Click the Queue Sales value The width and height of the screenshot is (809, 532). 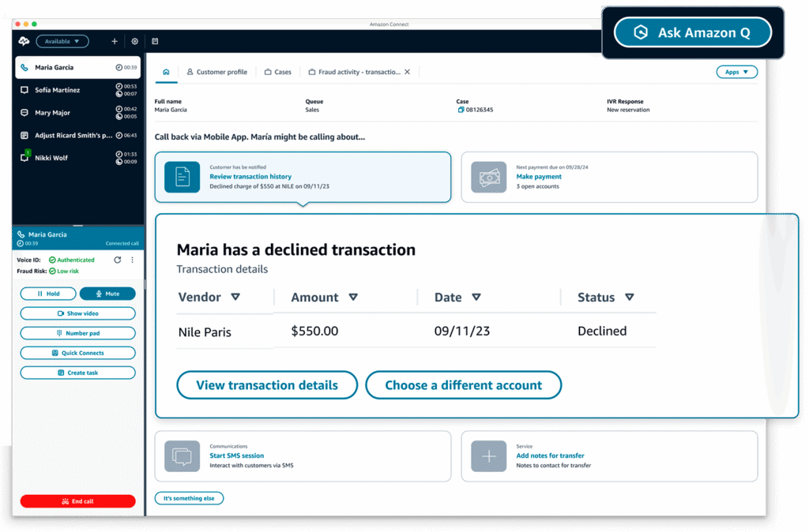[x=312, y=110]
